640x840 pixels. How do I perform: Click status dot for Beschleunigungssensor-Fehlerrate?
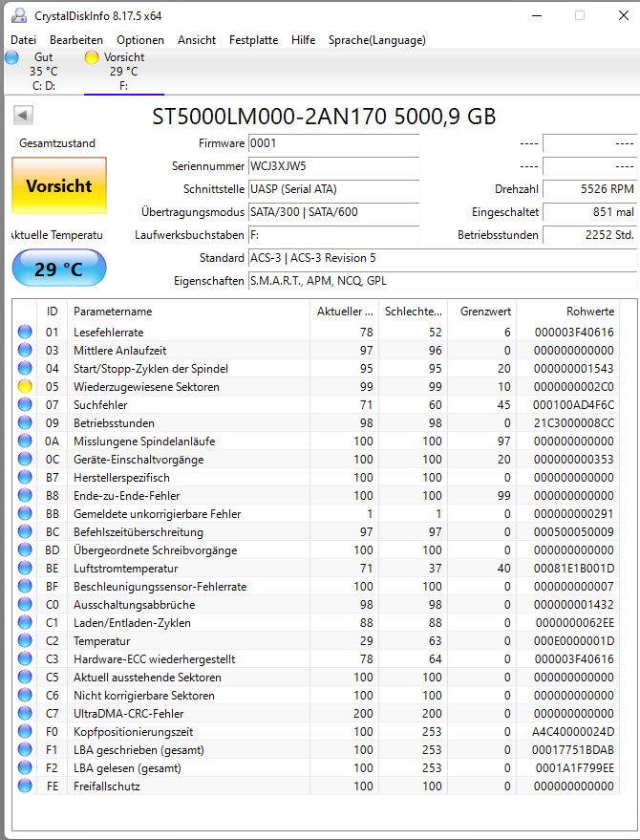click(x=25, y=586)
